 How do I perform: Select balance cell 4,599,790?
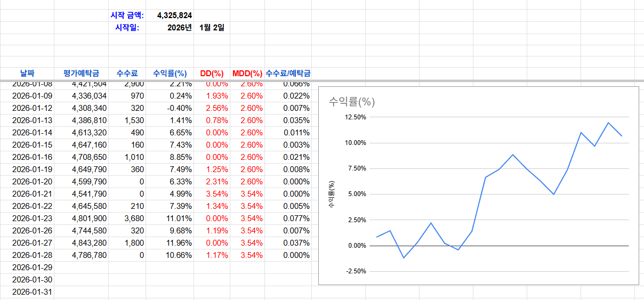click(x=81, y=182)
